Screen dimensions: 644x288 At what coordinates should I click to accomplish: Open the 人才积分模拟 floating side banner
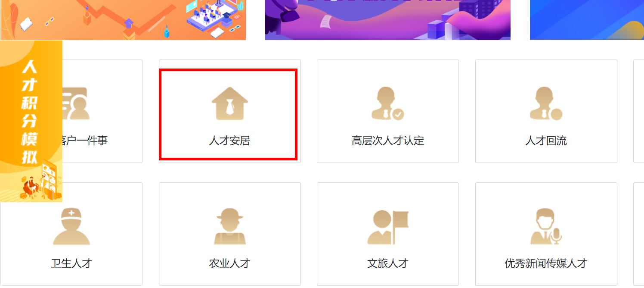[x=31, y=121]
